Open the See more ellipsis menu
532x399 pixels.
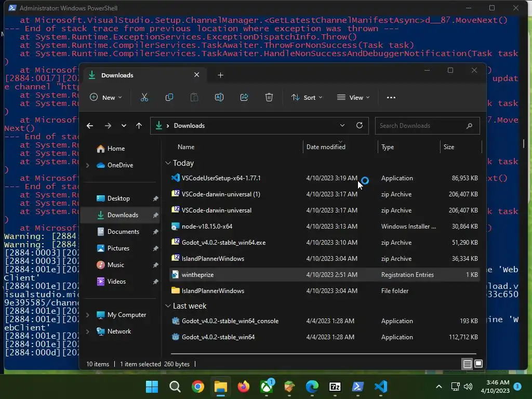pos(391,98)
